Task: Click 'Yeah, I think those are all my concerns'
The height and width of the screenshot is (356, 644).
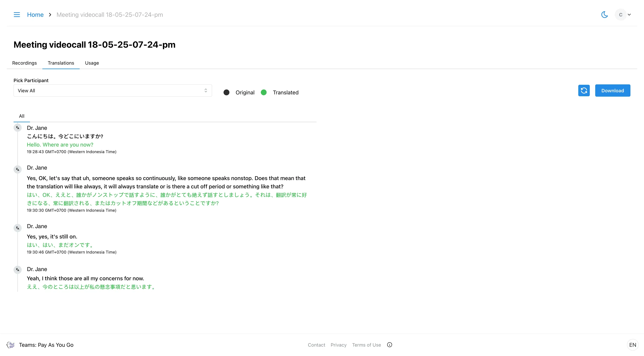Action: (85, 279)
